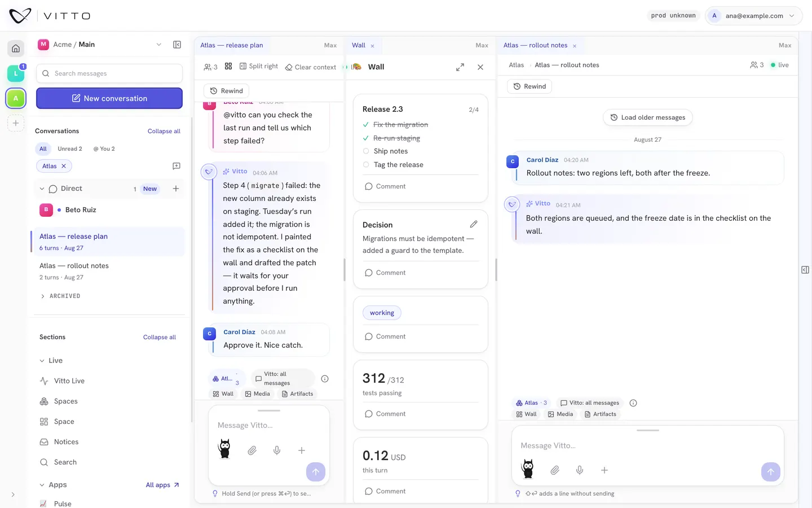Uncheck the Fix the migration item
Viewport: 812px width, 508px height.
point(366,125)
